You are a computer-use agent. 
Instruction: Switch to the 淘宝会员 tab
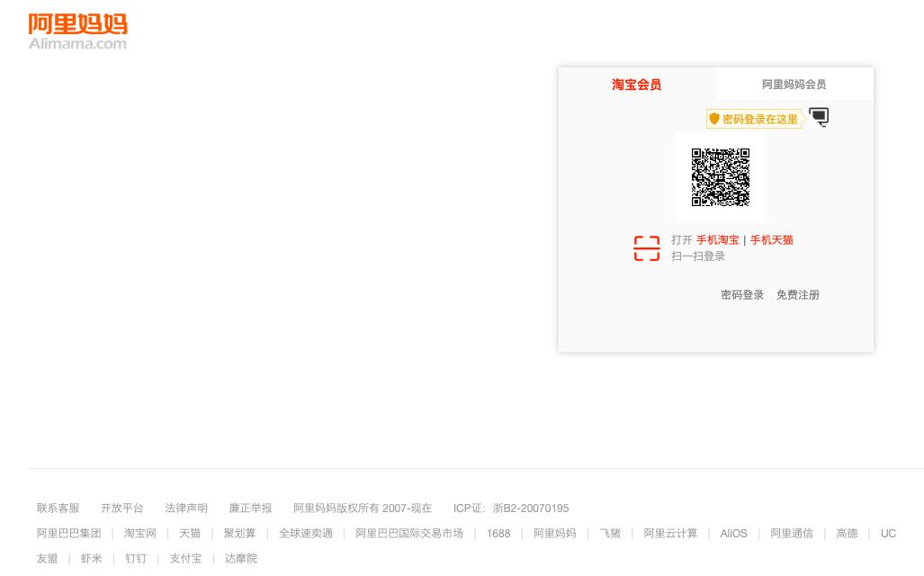pos(636,85)
